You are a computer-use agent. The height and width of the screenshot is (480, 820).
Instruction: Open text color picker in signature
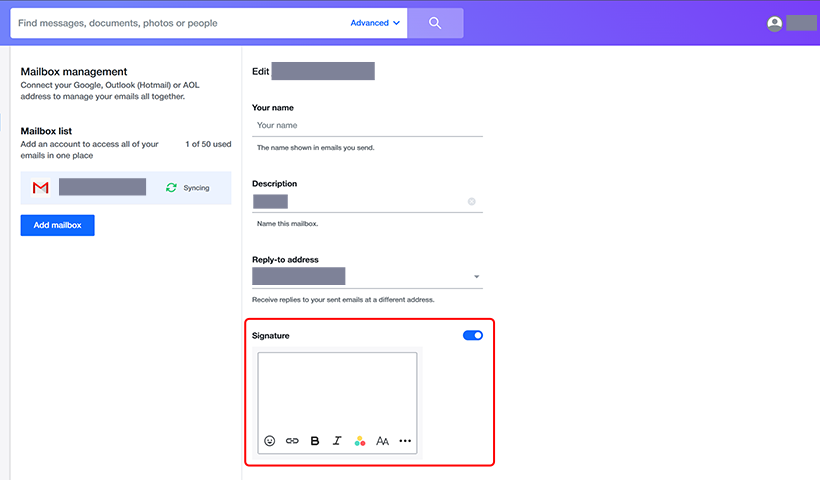point(360,441)
